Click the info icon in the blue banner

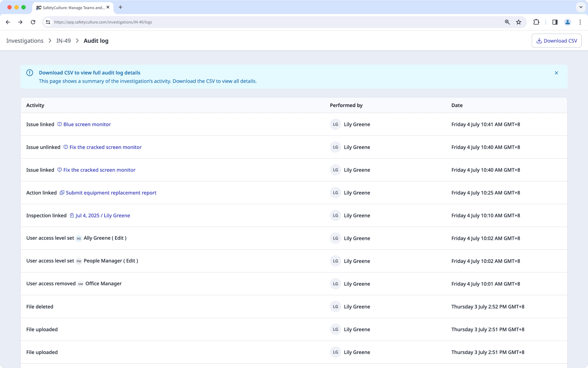tap(30, 72)
